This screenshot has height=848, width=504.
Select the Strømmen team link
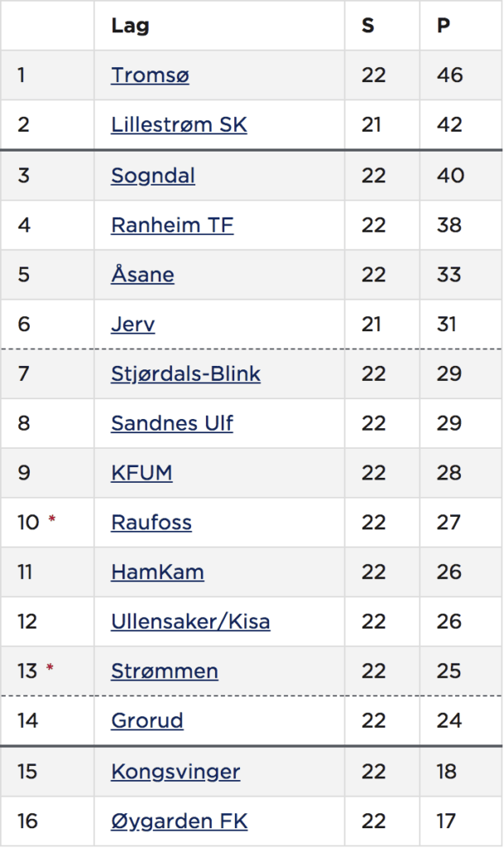click(165, 672)
